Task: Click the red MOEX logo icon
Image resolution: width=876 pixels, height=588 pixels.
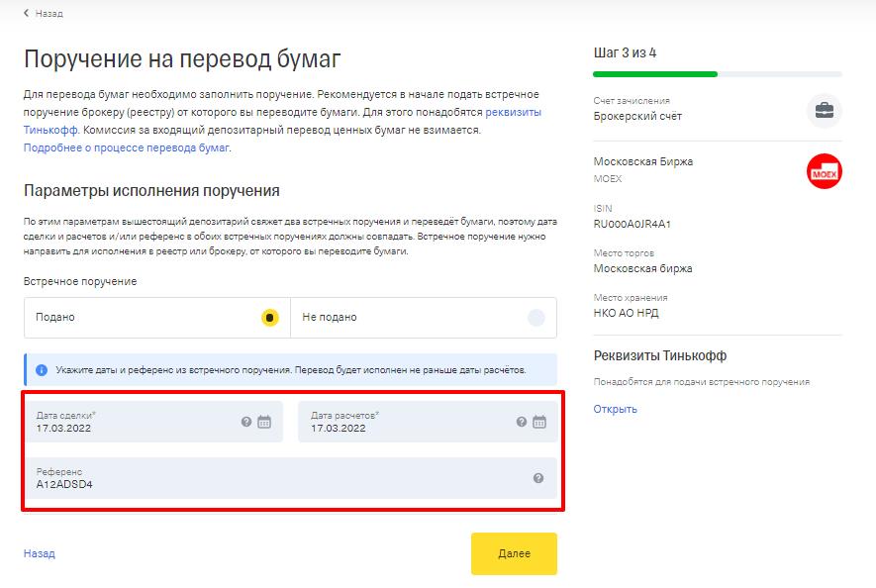Action: tap(824, 172)
